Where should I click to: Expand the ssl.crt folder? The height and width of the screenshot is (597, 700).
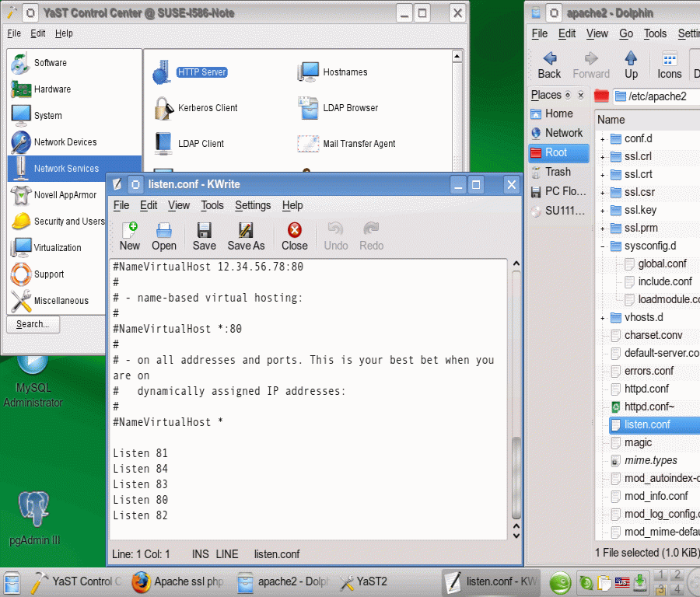click(x=602, y=175)
